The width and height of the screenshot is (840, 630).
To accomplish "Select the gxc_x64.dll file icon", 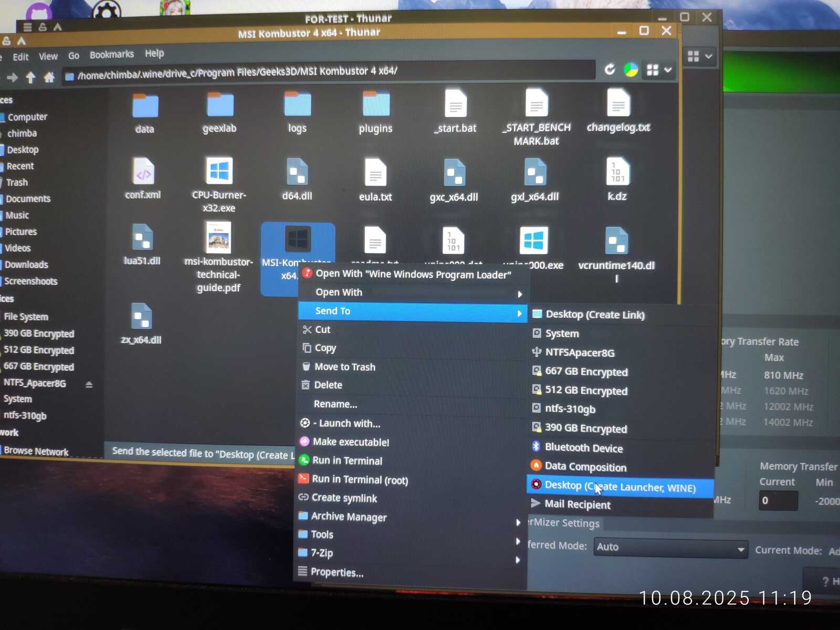I will (454, 173).
